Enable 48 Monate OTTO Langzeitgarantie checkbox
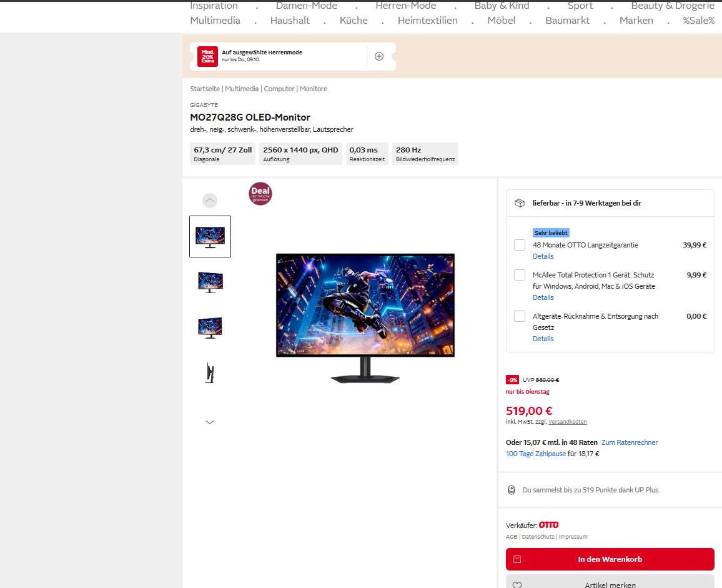 [x=520, y=245]
